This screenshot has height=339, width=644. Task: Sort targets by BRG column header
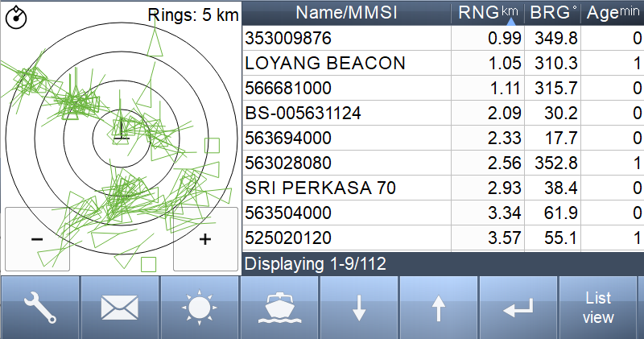(553, 13)
